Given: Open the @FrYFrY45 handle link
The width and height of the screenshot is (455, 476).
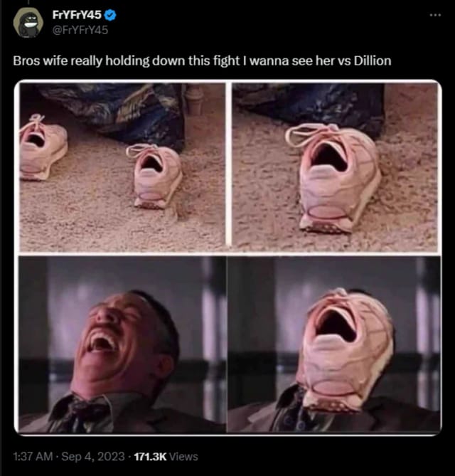Looking at the screenshot, I should coord(80,30).
